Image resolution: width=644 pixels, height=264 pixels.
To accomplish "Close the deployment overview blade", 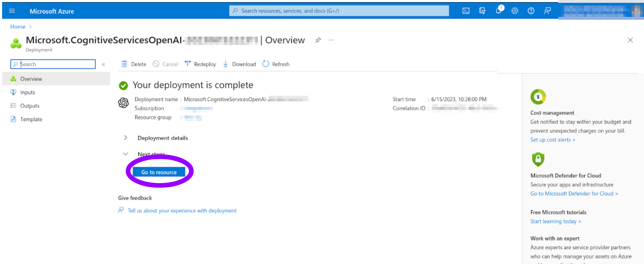I will tap(630, 40).
